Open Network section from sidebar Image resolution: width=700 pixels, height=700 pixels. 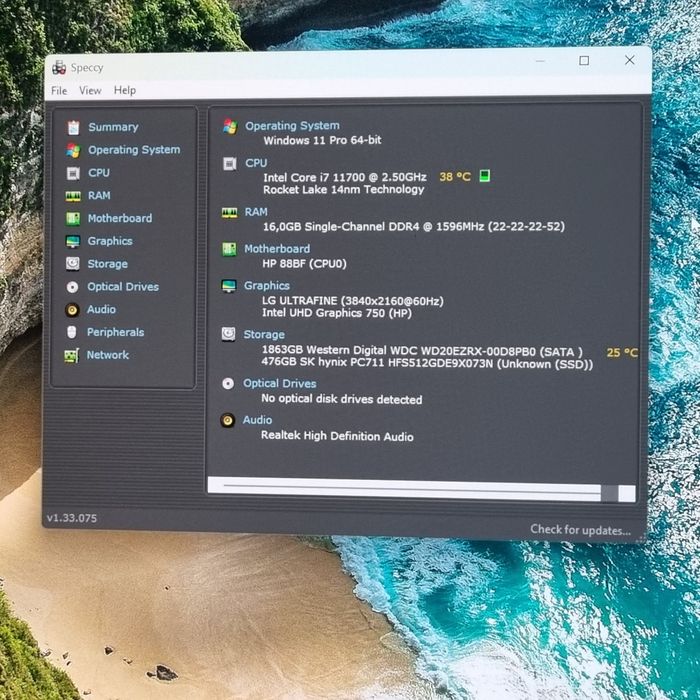(x=108, y=355)
